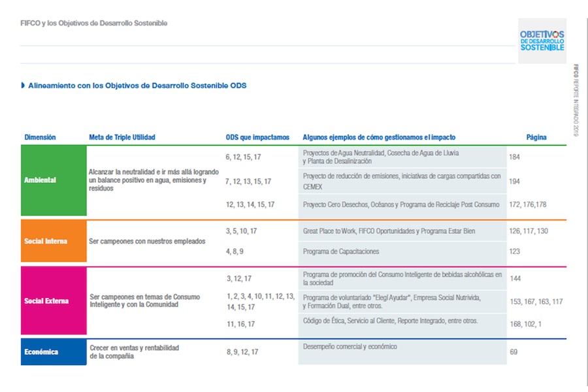Click the 'Dimensión' column header
588x392 pixels.
pos(40,137)
